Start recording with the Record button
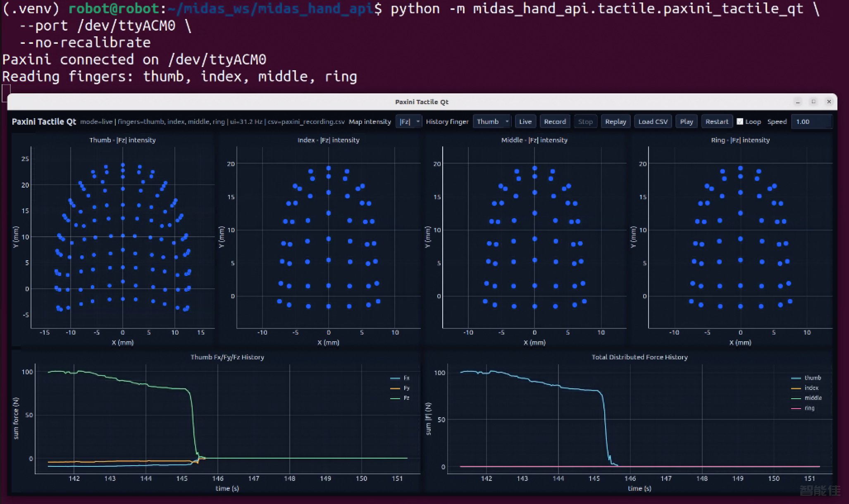Image resolution: width=849 pixels, height=504 pixels. 555,121
